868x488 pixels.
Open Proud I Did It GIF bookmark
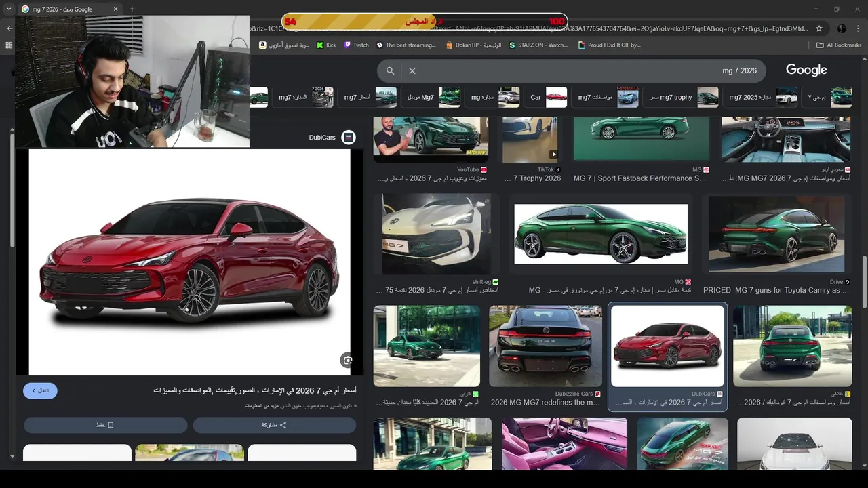pyautogui.click(x=609, y=45)
